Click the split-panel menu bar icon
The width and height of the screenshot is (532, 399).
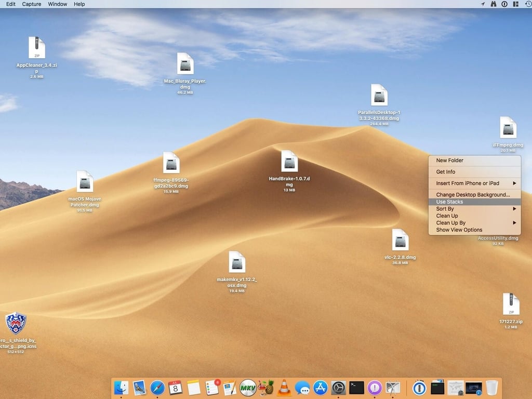point(516,4)
